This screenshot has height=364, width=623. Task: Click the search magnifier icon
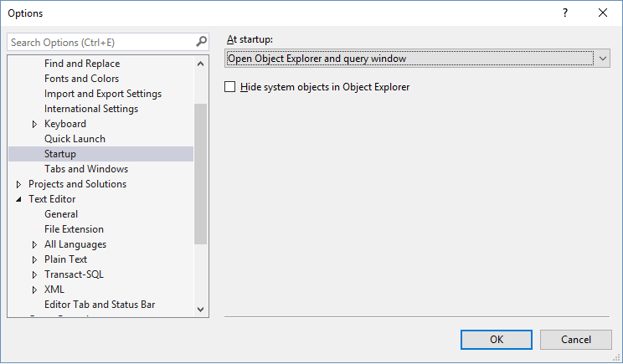pyautogui.click(x=201, y=41)
